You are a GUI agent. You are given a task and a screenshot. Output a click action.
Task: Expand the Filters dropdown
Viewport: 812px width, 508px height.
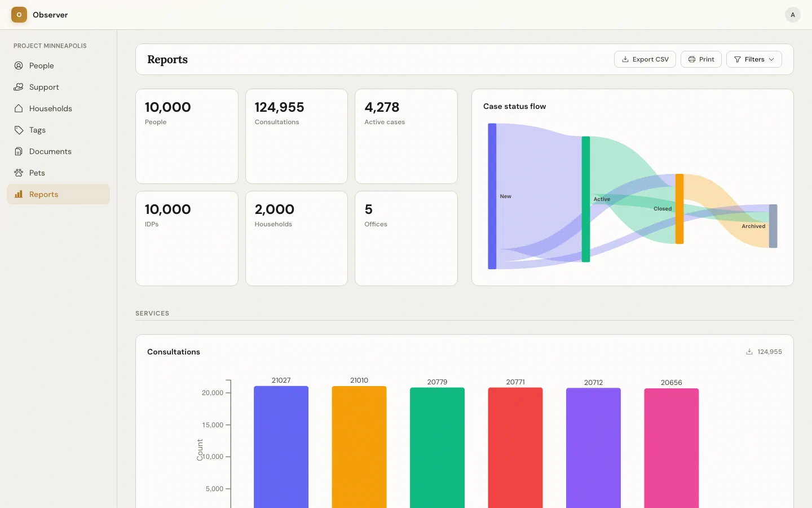tap(754, 59)
